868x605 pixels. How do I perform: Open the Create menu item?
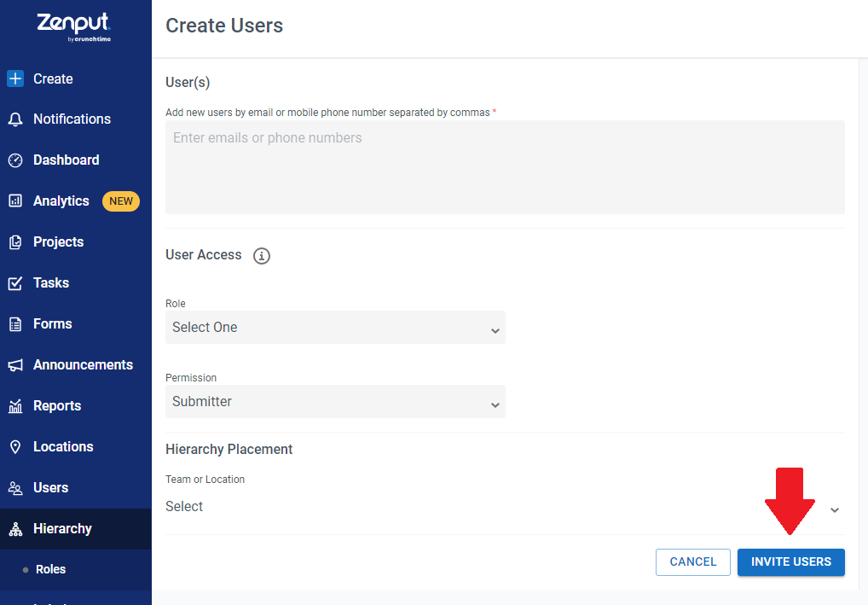(x=53, y=79)
